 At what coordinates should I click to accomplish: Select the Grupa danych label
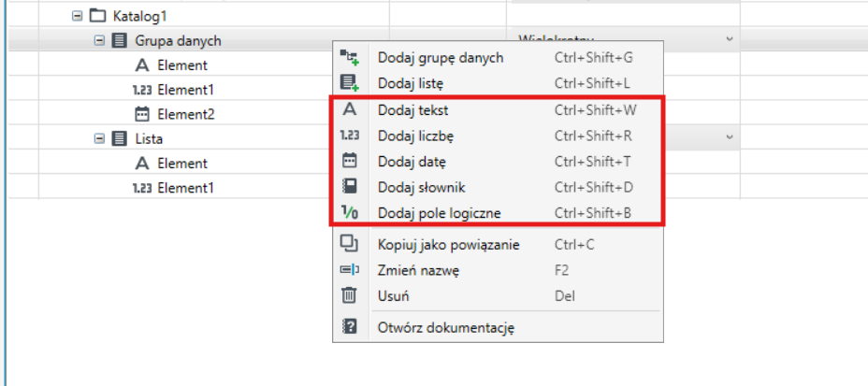(178, 40)
